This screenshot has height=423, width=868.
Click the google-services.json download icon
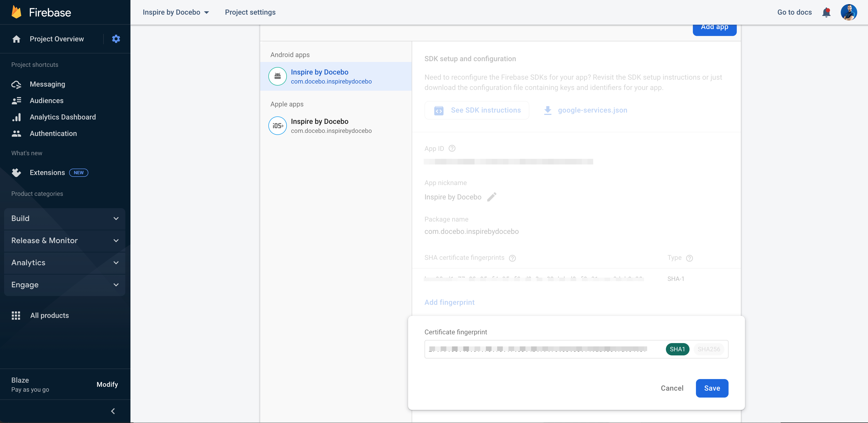tap(548, 110)
